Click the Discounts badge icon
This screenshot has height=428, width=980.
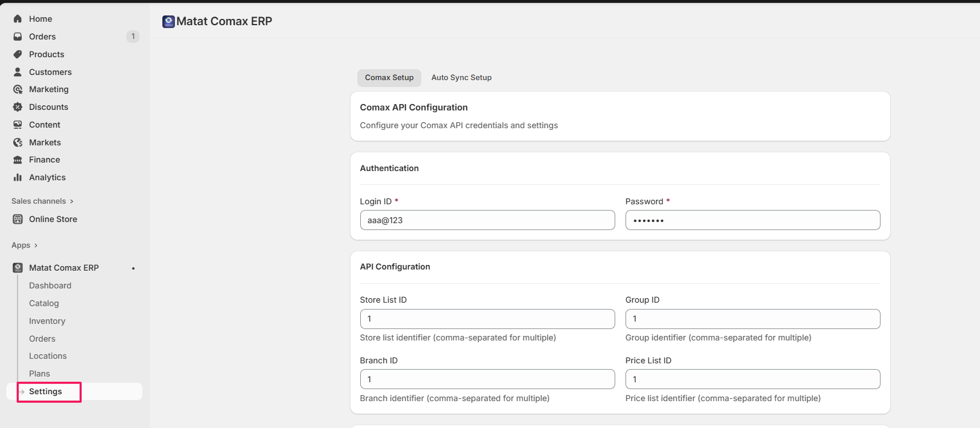coord(18,107)
